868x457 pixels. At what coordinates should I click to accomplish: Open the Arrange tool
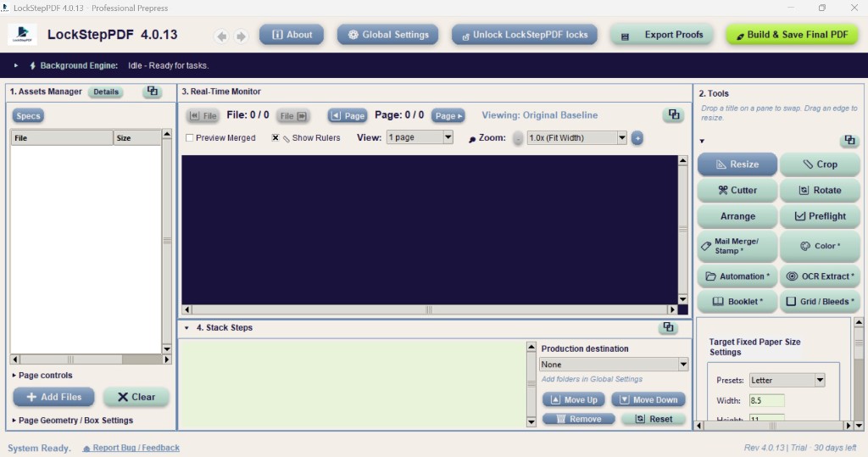click(737, 216)
